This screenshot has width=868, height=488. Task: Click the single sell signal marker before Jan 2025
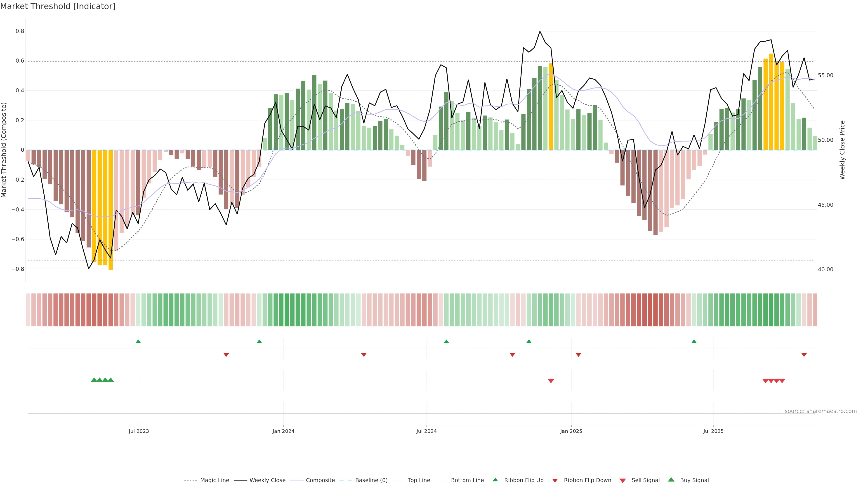551,381
